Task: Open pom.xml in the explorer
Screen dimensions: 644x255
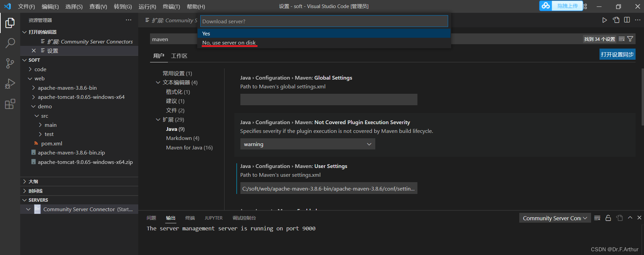Action: tap(52, 143)
